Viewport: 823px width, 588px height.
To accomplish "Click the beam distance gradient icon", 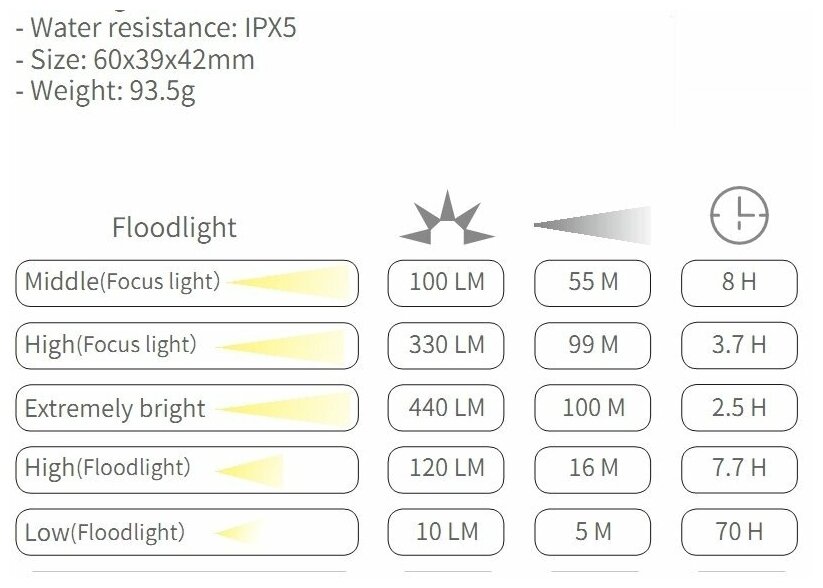I will click(592, 225).
